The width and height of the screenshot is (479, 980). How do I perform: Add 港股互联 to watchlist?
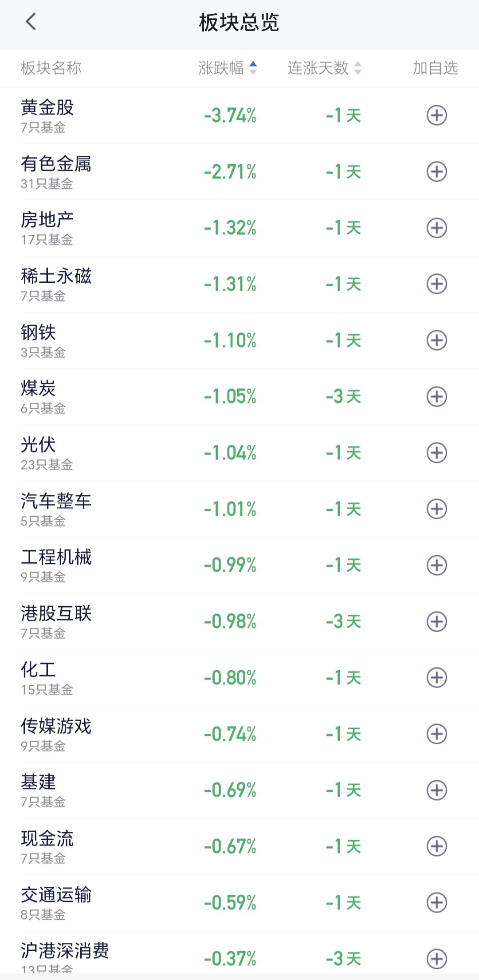point(436,621)
